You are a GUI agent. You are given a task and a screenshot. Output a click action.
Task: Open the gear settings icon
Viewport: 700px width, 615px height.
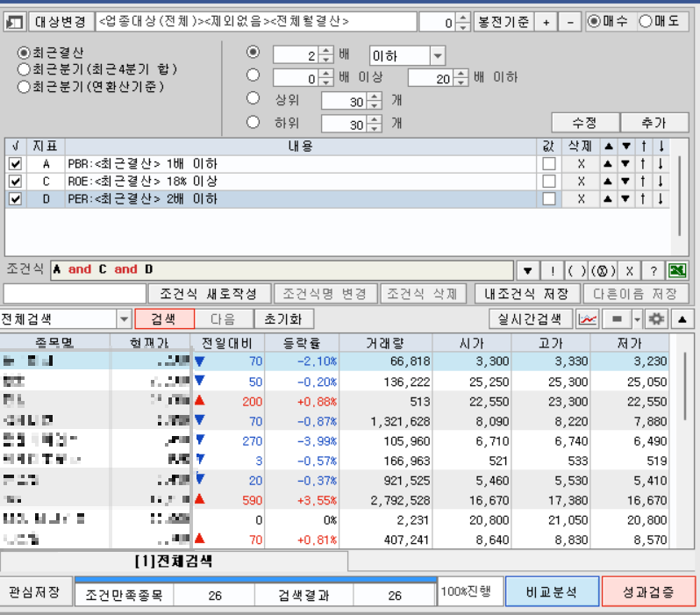pyautogui.click(x=656, y=318)
